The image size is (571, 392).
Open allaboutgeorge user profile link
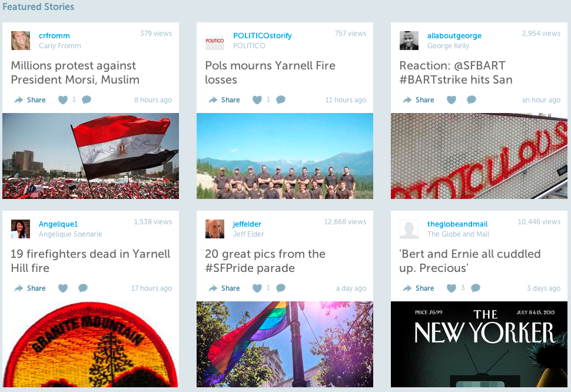(454, 36)
